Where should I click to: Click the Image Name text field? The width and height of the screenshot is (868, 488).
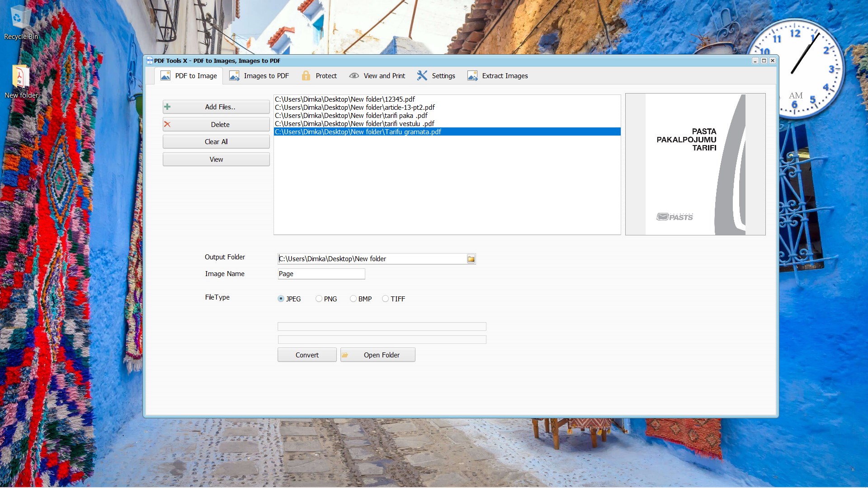tap(321, 274)
